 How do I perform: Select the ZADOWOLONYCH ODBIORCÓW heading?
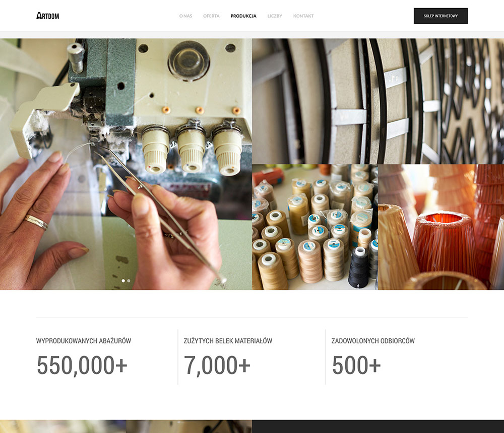373,341
